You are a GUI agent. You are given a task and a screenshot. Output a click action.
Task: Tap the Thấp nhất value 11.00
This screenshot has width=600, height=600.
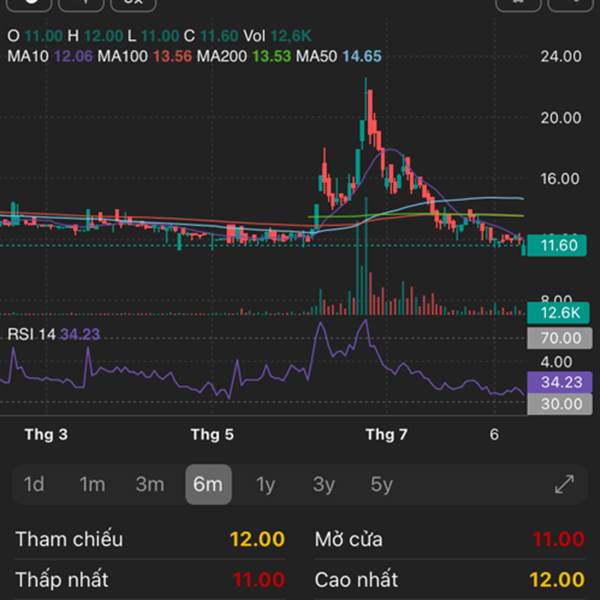tap(259, 580)
